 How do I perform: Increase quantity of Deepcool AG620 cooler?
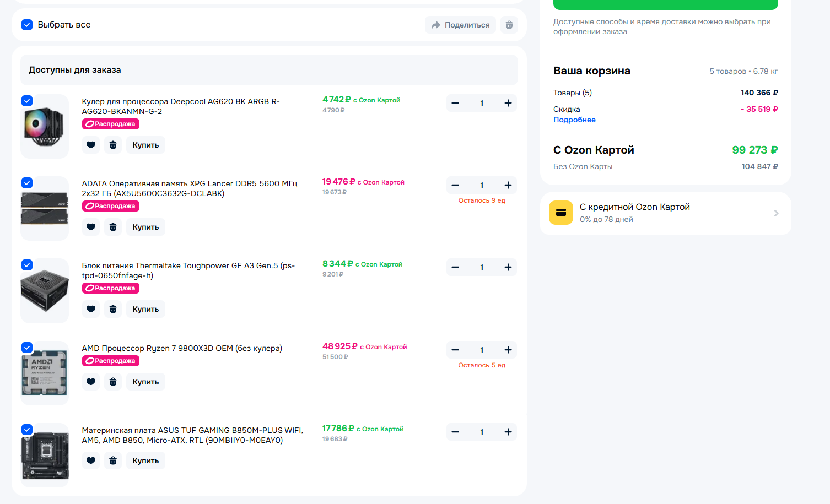(x=508, y=103)
